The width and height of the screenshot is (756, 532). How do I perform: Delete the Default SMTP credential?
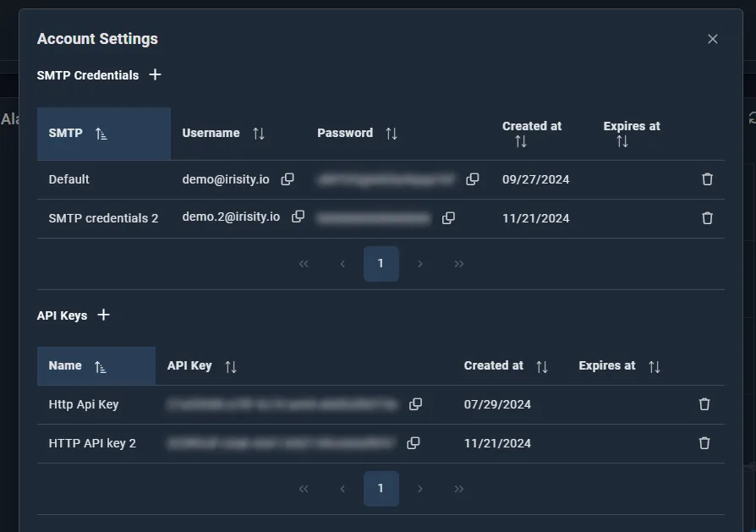click(707, 179)
